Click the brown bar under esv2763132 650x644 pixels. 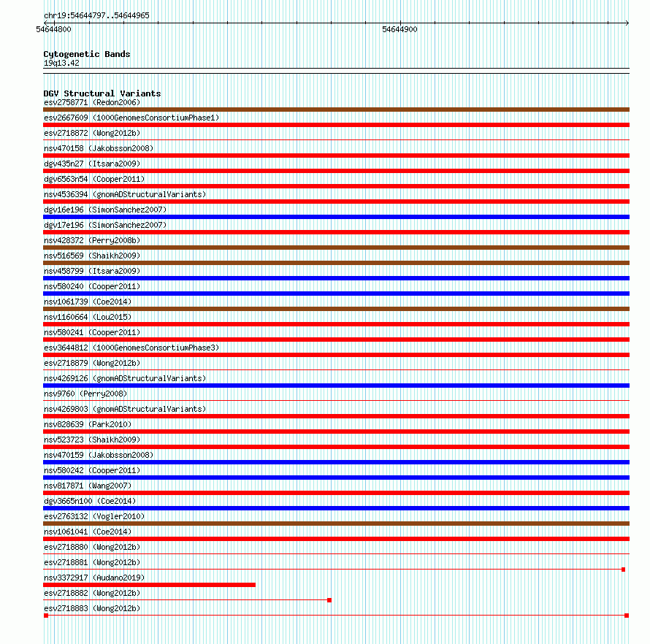point(336,524)
